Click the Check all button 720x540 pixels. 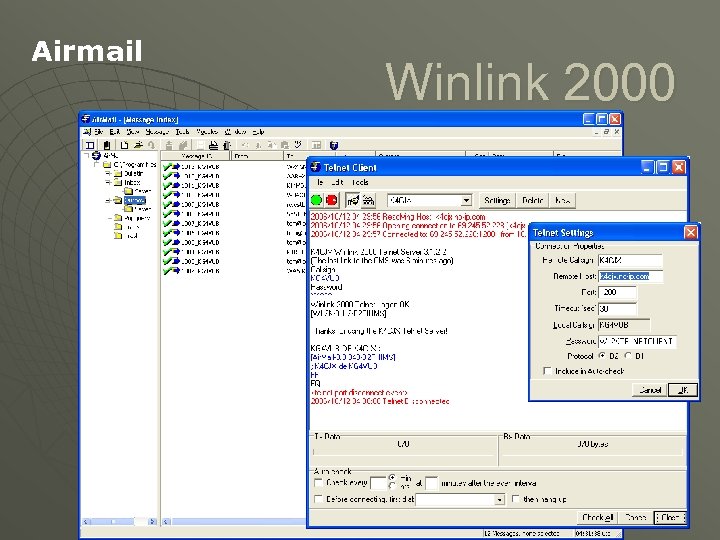[597, 518]
